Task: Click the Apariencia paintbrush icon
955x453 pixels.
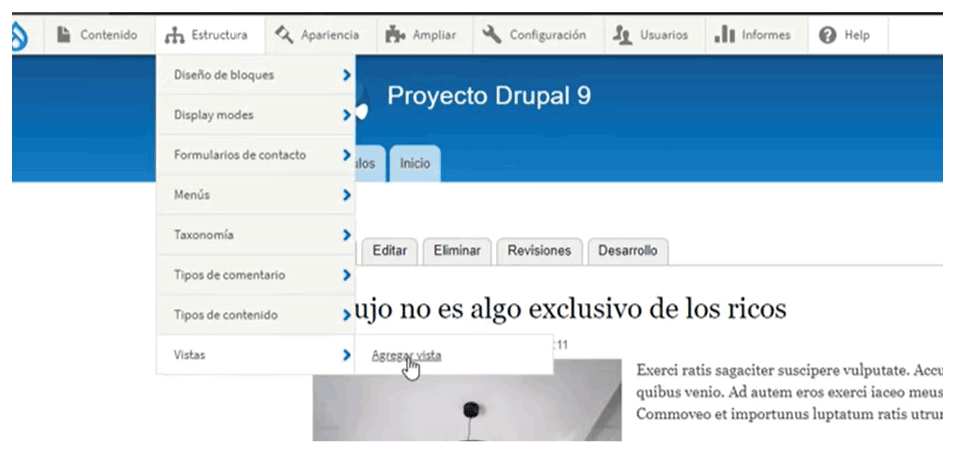Action: coord(284,35)
